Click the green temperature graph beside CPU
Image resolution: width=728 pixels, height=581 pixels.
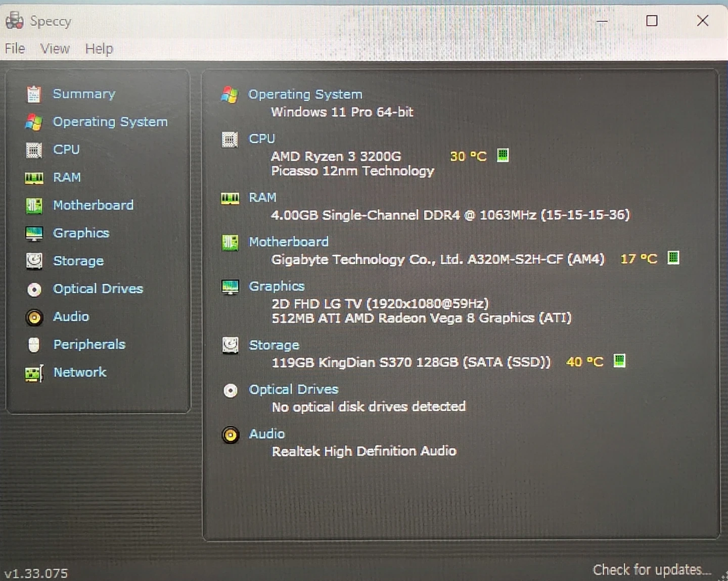coord(503,156)
